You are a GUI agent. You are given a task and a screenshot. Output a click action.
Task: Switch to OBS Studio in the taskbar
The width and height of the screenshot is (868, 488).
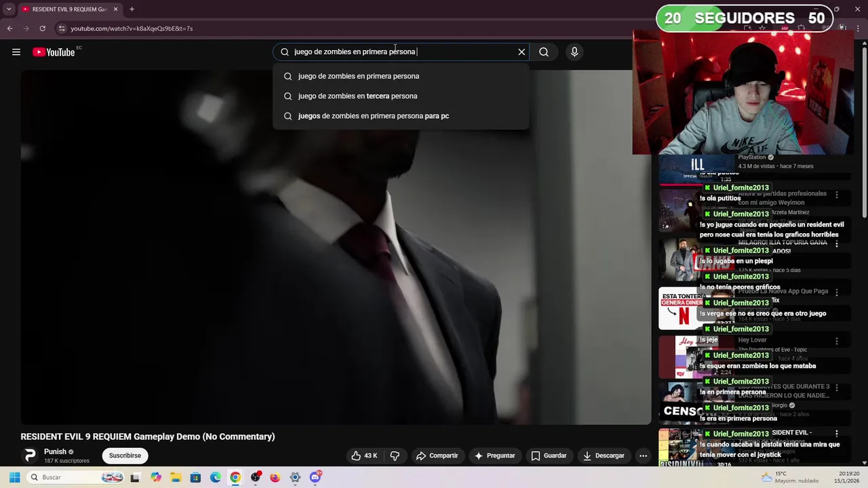click(255, 477)
